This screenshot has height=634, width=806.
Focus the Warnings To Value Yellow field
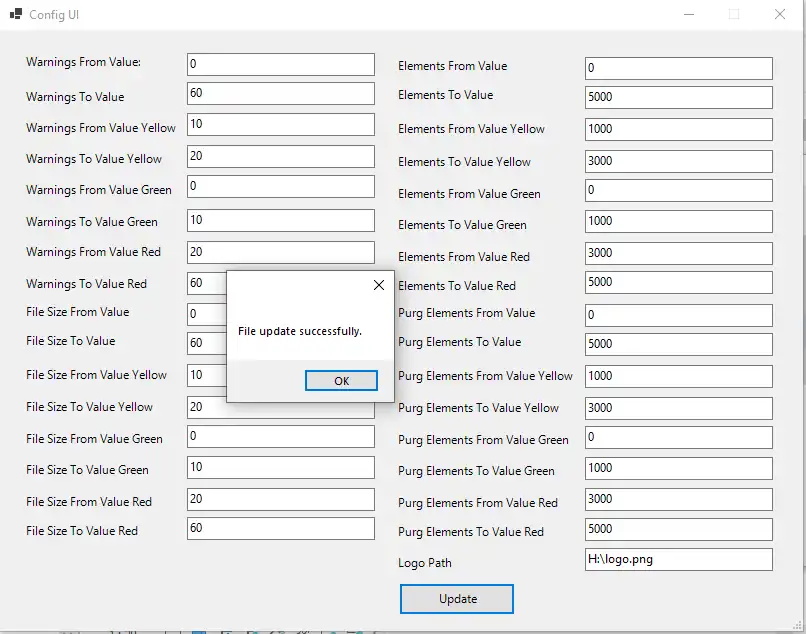281,156
